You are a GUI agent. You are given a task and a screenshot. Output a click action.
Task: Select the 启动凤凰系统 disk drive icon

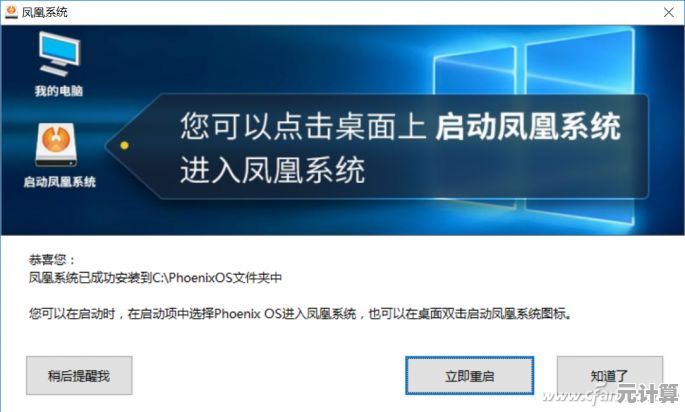click(x=56, y=145)
